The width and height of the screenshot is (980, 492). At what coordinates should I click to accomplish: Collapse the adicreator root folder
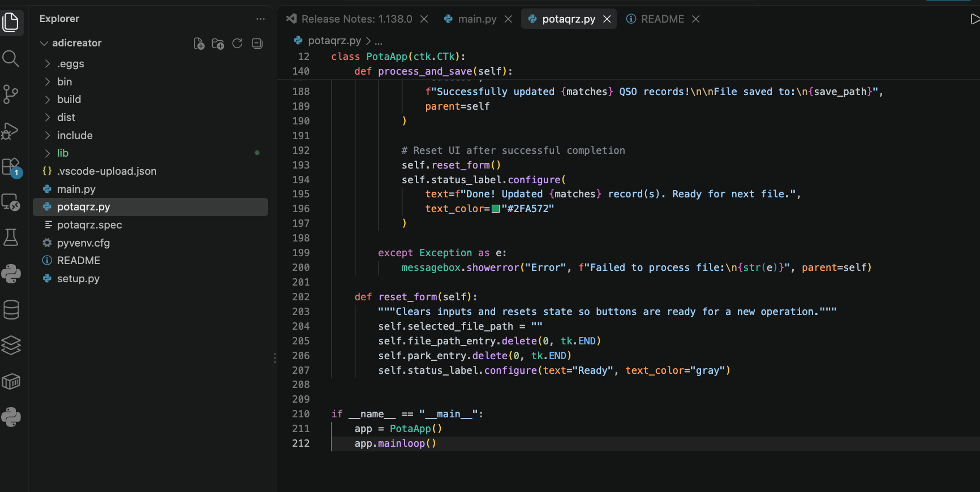pyautogui.click(x=44, y=43)
